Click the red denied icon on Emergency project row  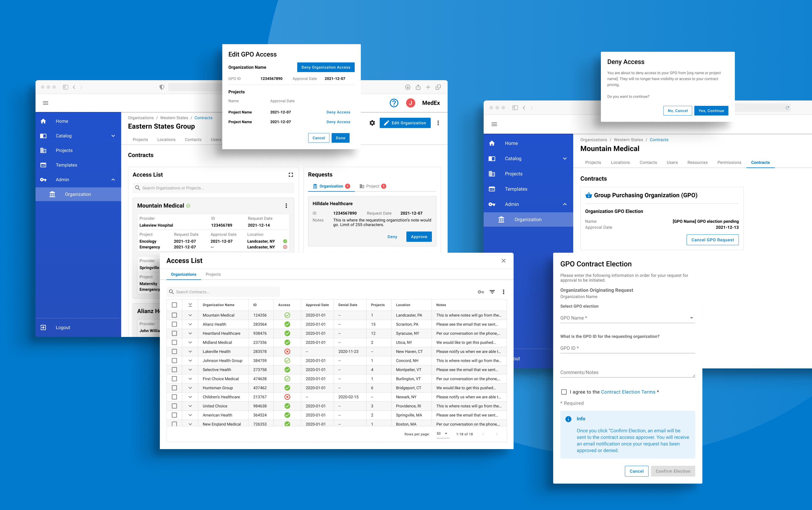point(285,247)
